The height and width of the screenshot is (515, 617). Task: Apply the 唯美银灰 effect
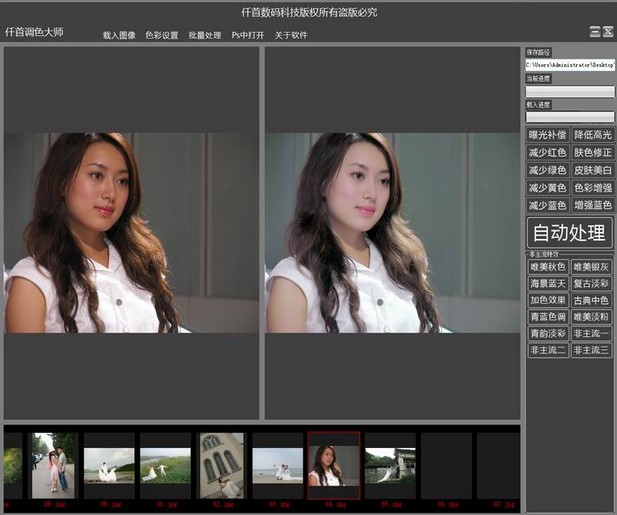591,267
